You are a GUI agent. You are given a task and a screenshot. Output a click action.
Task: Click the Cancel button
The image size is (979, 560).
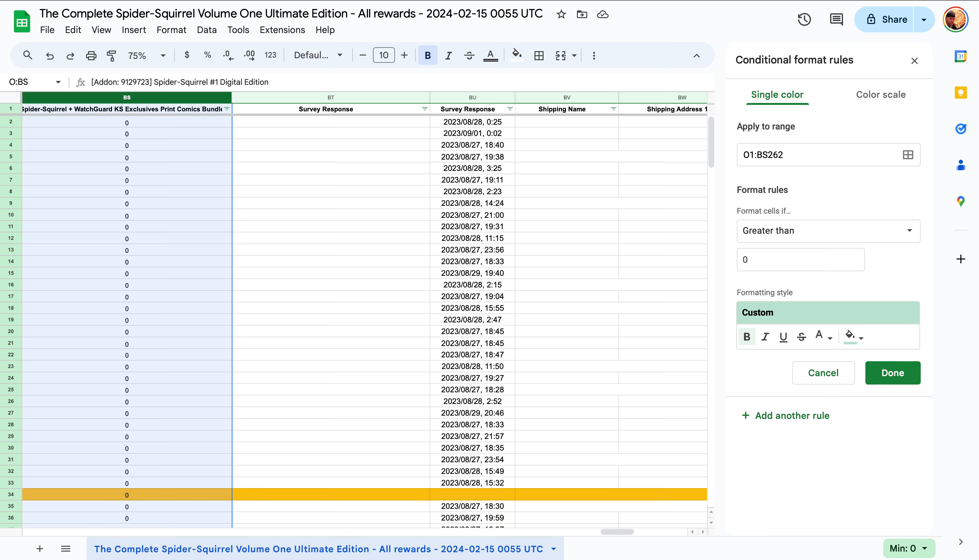pyautogui.click(x=823, y=373)
